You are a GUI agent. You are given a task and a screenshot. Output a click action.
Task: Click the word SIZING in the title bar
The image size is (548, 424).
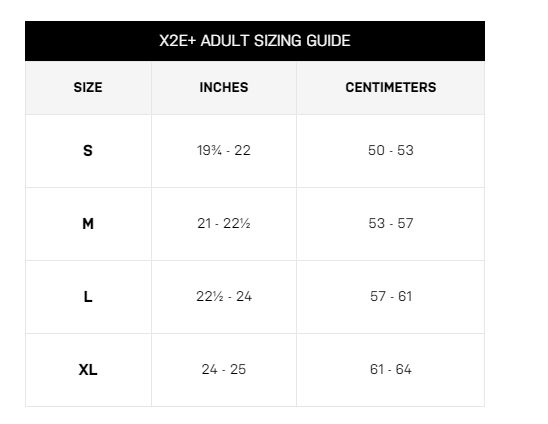[277, 41]
